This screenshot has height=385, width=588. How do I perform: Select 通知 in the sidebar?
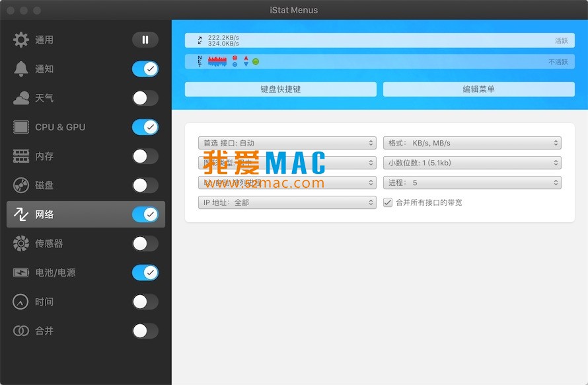[44, 69]
